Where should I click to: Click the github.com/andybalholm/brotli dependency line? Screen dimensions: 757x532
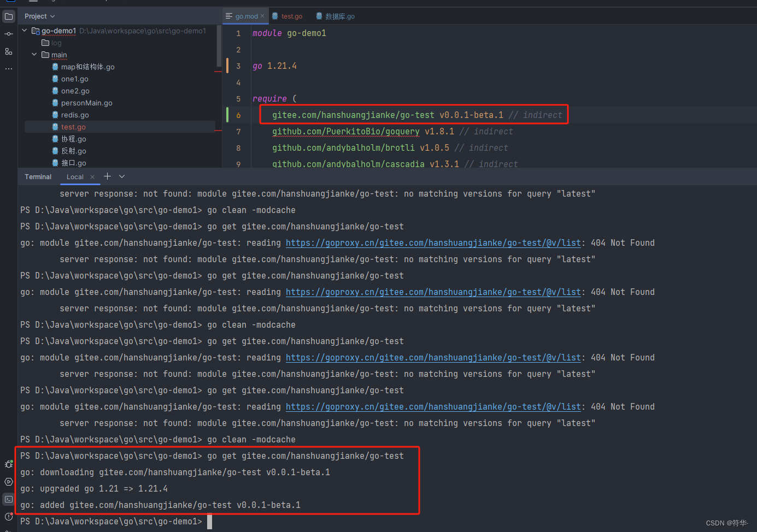[390, 148]
